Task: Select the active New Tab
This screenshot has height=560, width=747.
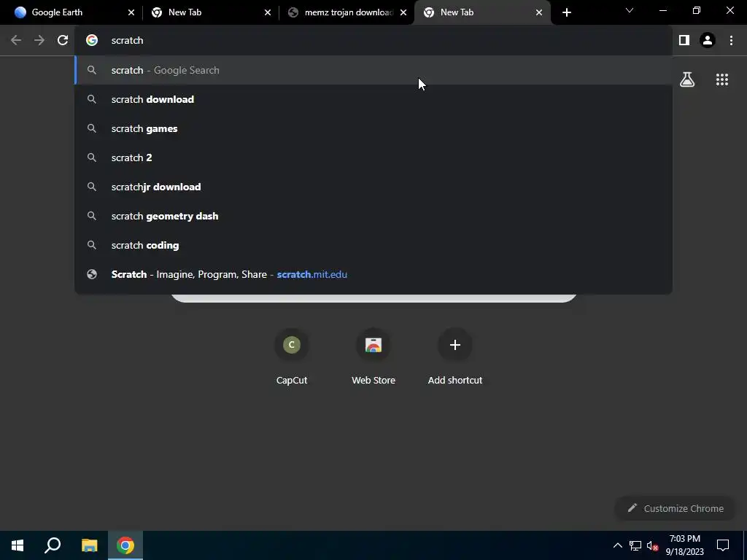Action: (483, 12)
